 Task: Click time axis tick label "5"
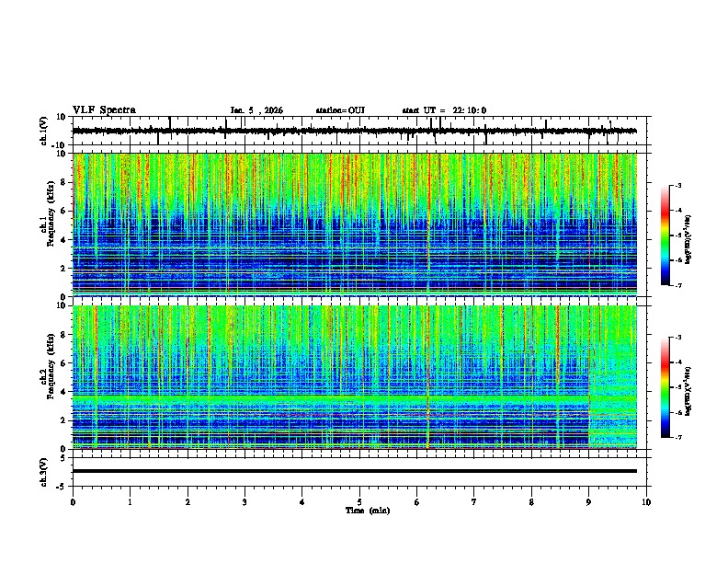pyautogui.click(x=359, y=502)
